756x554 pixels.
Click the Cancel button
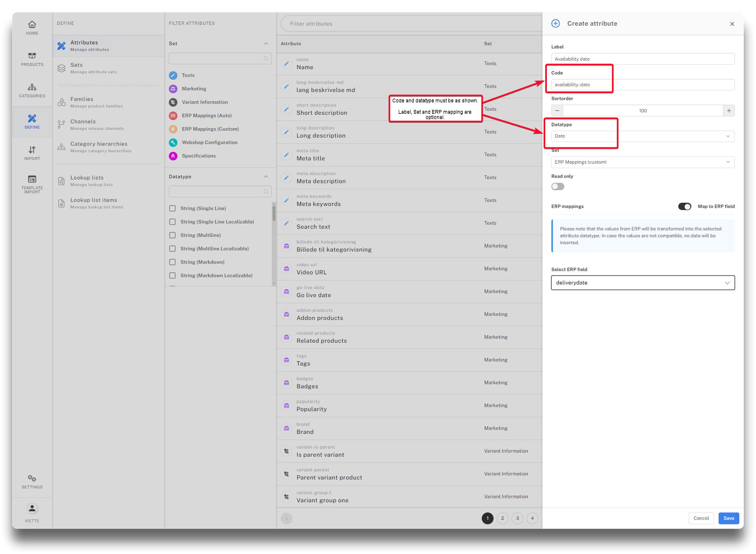click(701, 518)
